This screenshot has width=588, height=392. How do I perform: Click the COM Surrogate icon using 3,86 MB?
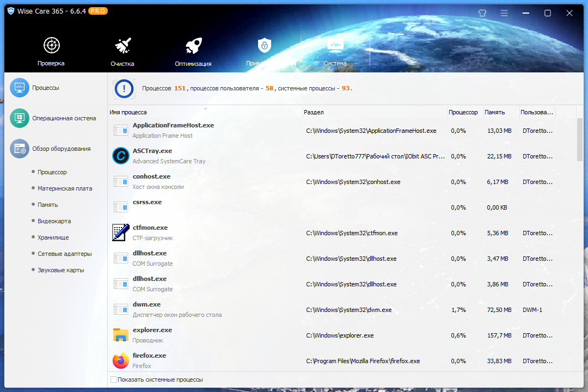[x=121, y=284]
